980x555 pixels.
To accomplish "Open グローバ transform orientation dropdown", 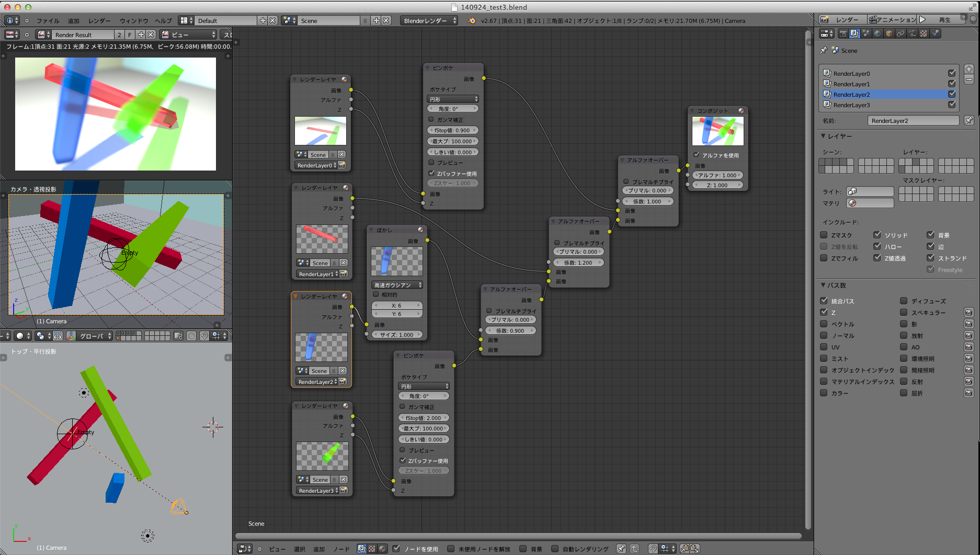I will 95,336.
